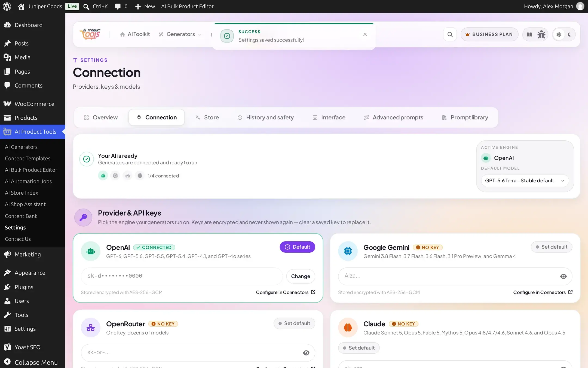Click the Gemini chip status icon
The image size is (588, 368).
click(115, 176)
